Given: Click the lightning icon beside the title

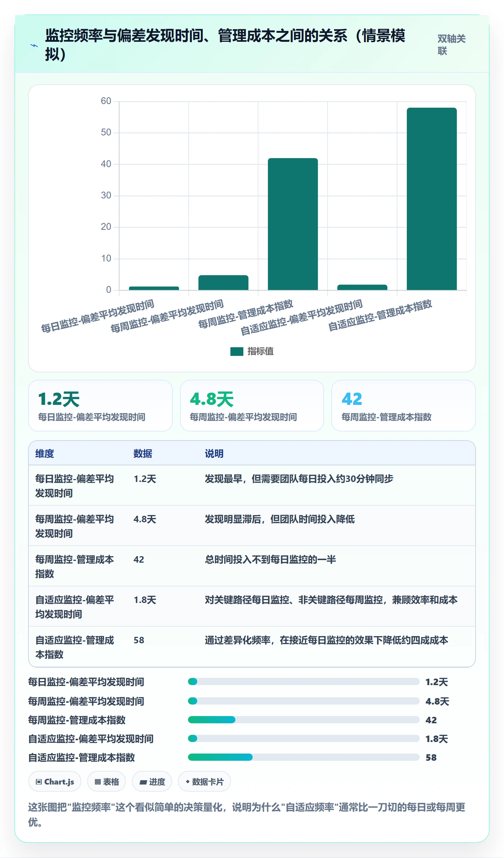Looking at the screenshot, I should pyautogui.click(x=34, y=46).
